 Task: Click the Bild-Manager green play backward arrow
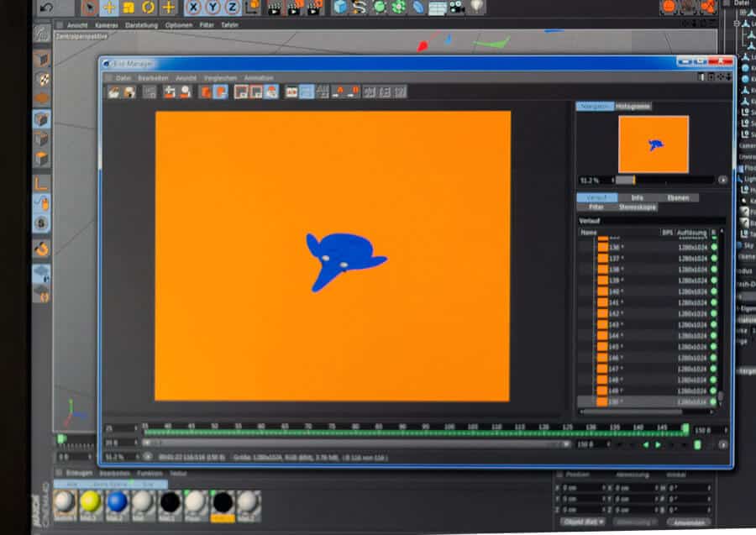click(x=646, y=444)
